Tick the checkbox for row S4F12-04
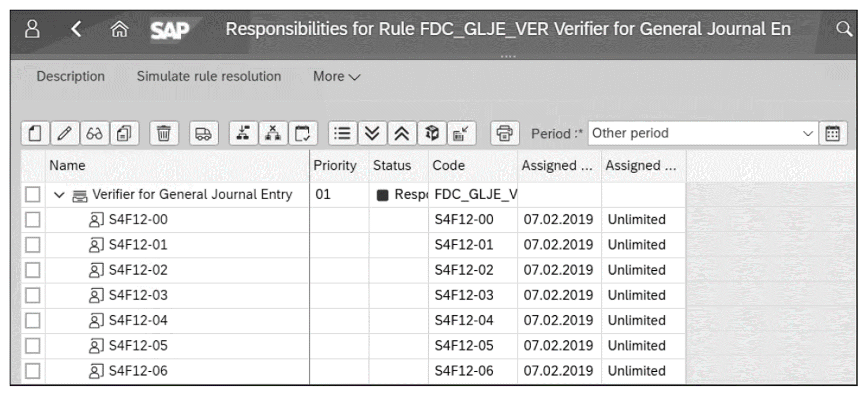This screenshot has height=399, width=868. (32, 320)
